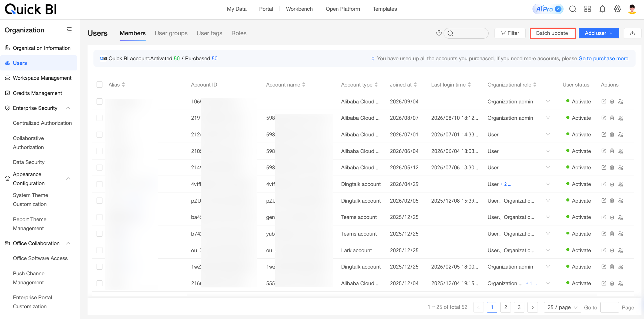The image size is (644, 319).
Task: Check the row joined 2025/12/04
Action: tap(99, 283)
